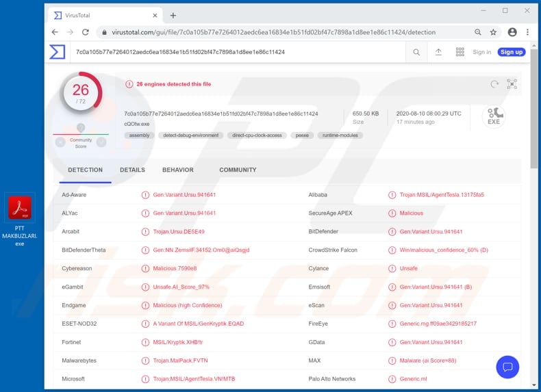Click the EXE file type icon
The image size is (541, 392).
(x=494, y=116)
